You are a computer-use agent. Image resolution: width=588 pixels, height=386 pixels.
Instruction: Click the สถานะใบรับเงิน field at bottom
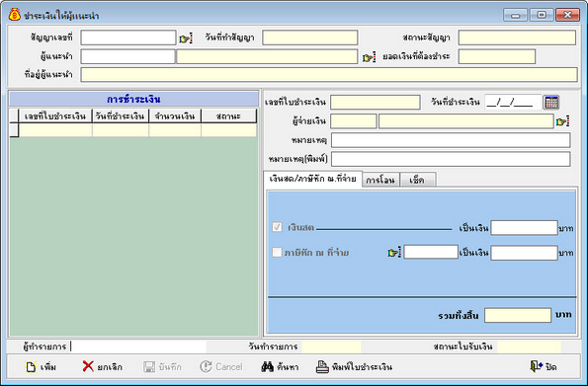tap(529, 347)
